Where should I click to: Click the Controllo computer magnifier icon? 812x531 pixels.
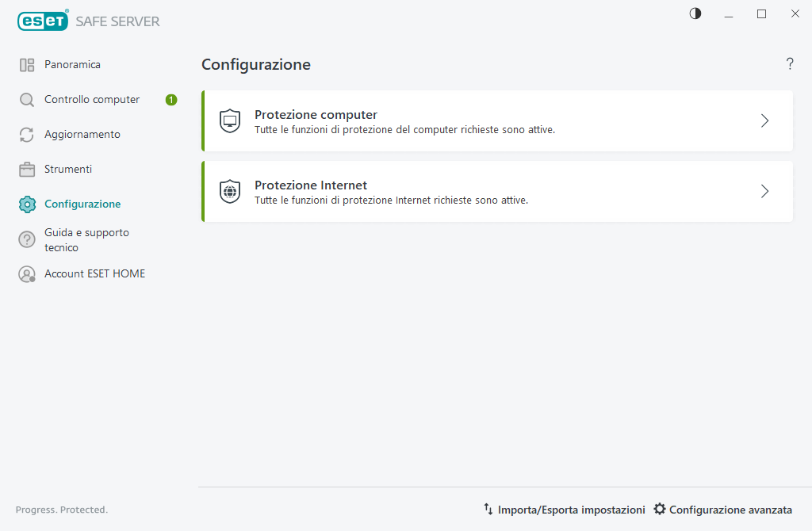27,100
